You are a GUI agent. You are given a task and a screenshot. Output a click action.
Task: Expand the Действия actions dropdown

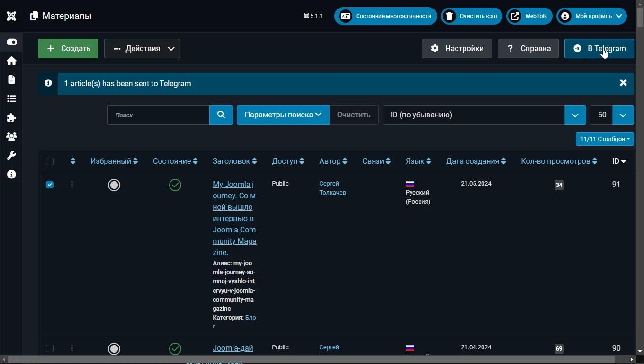(x=142, y=49)
